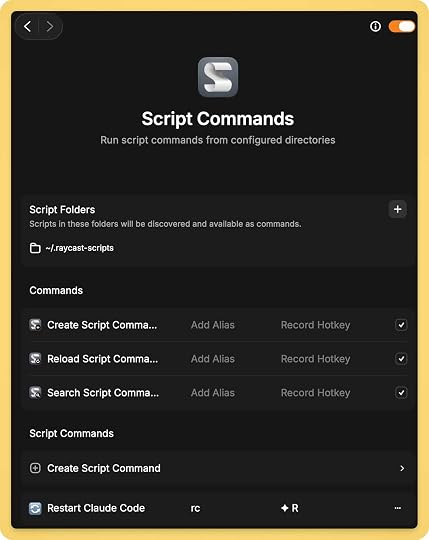This screenshot has height=540, width=429.
Task: Click plus icon on Create Script Command row
Action: (x=35, y=468)
